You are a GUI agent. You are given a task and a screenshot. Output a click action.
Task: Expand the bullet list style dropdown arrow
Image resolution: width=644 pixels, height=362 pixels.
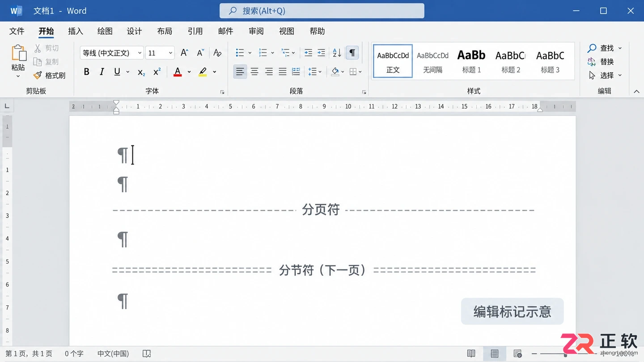pos(250,53)
